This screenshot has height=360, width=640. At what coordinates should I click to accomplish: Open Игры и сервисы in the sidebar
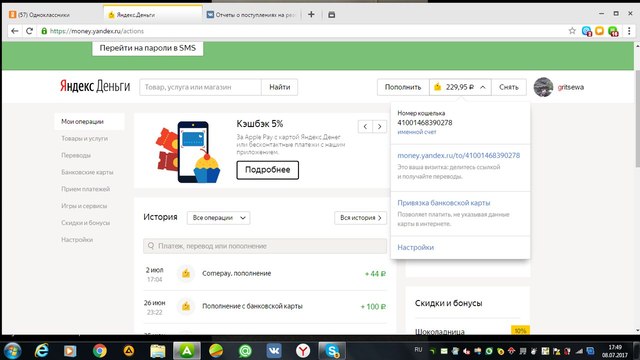[x=84, y=206]
